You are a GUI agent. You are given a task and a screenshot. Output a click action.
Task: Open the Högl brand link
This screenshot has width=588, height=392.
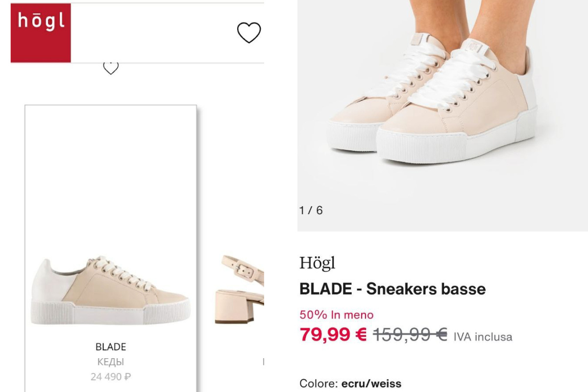[x=317, y=263]
